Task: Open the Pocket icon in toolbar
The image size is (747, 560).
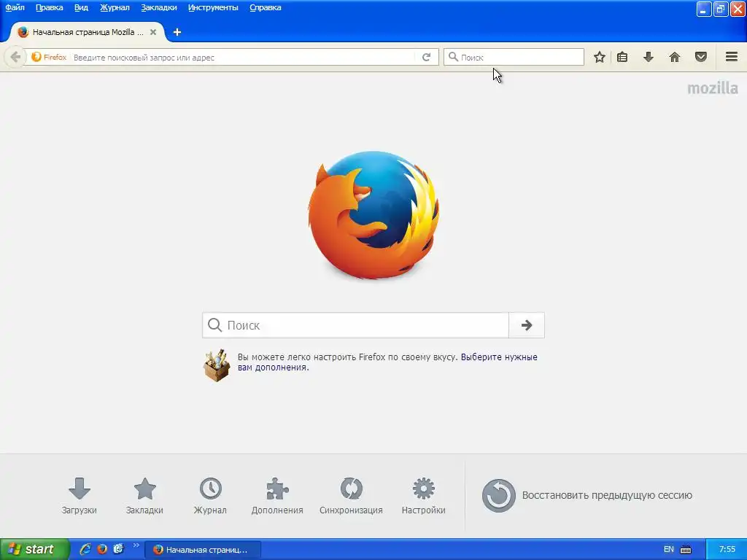Action: coord(701,57)
